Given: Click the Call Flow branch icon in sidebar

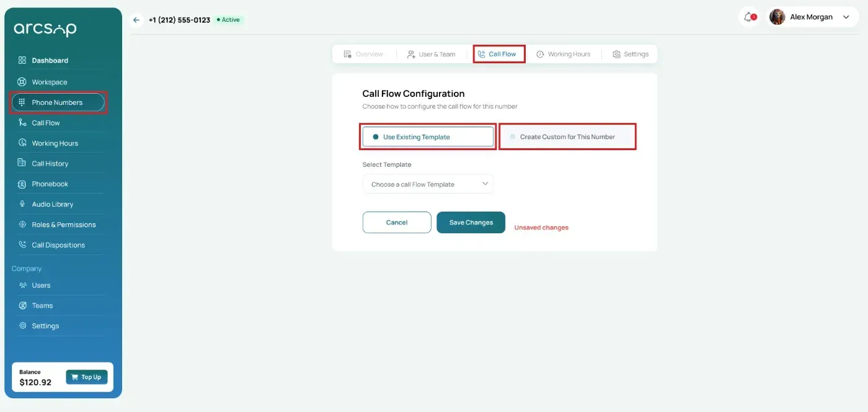Looking at the screenshot, I should 22,123.
